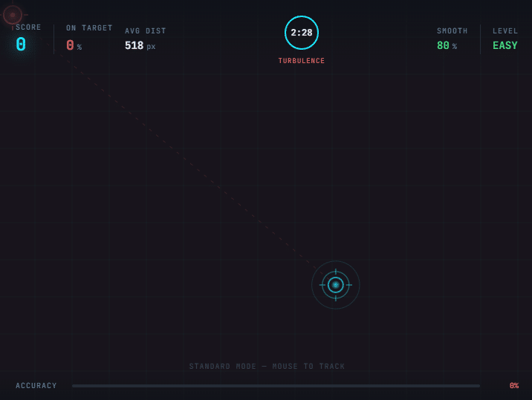Click the SMOOTH label
Image resolution: width=532 pixels, height=400 pixels.
coord(452,31)
